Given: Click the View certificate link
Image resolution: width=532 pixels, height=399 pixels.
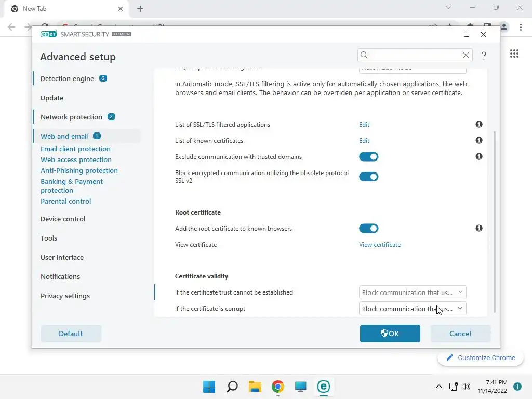Looking at the screenshot, I should tap(380, 245).
